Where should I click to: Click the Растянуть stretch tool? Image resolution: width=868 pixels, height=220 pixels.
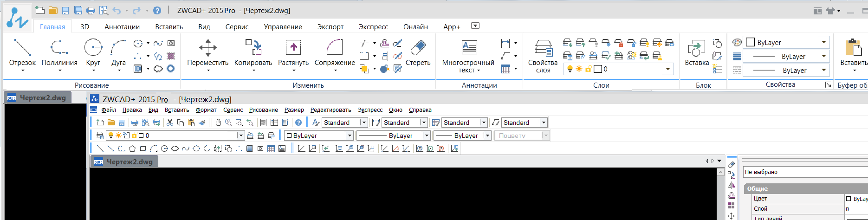tap(293, 53)
